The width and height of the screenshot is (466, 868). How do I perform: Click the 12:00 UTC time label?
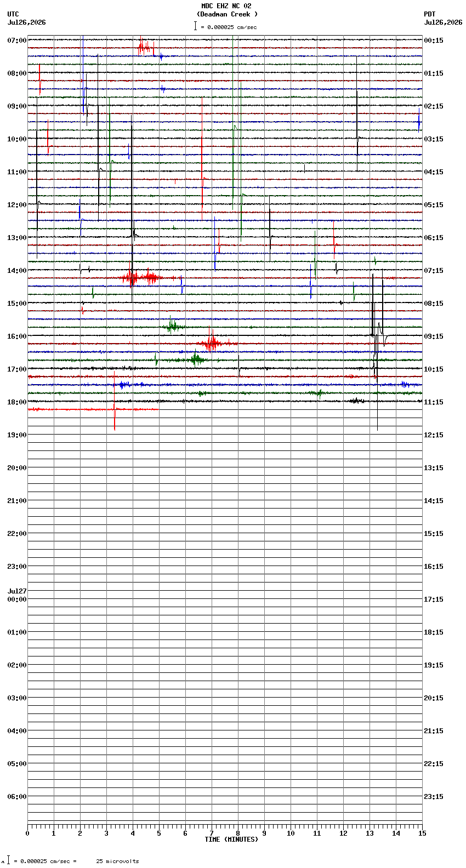coord(17,205)
